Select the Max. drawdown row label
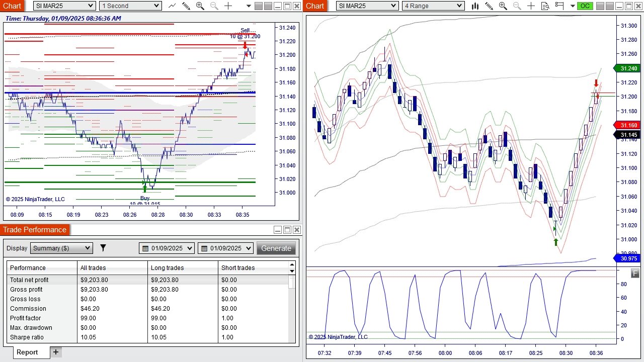 point(31,328)
